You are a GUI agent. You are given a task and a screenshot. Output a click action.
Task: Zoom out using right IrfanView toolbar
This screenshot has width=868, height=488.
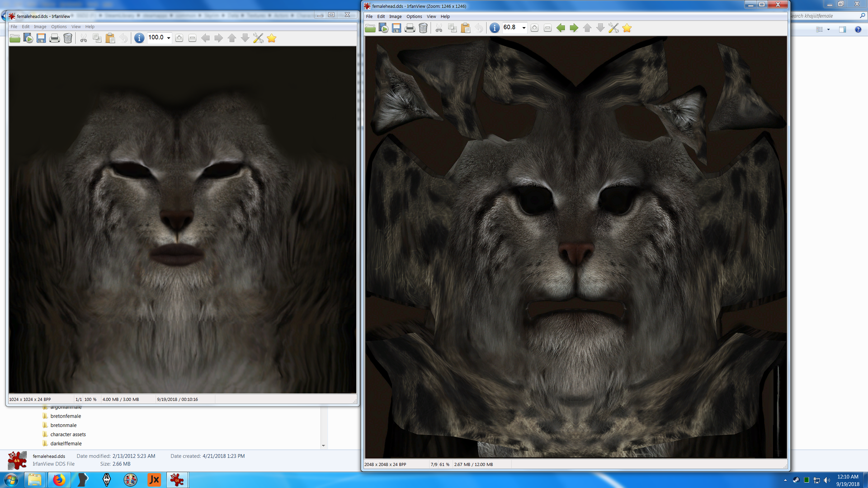tap(547, 28)
